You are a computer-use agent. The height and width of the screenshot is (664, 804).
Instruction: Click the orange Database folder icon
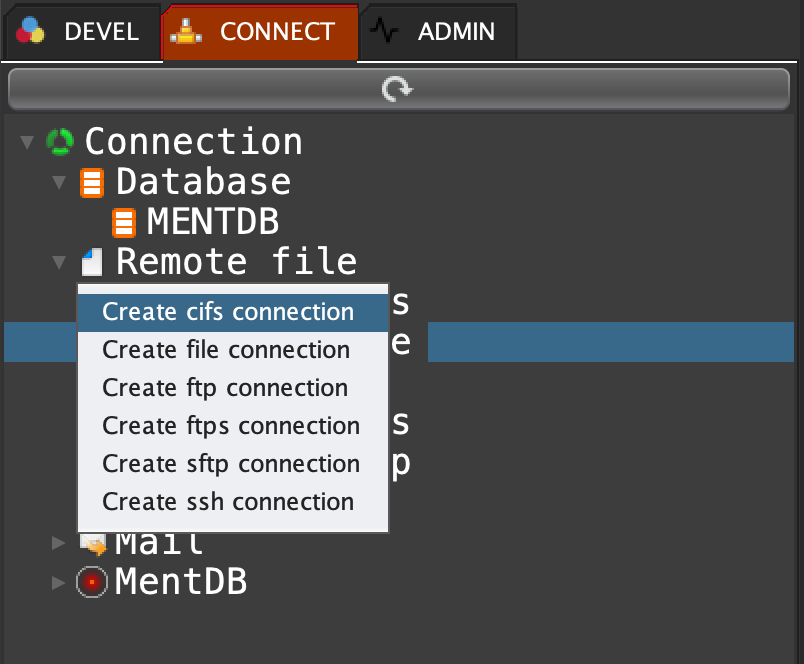(x=92, y=183)
